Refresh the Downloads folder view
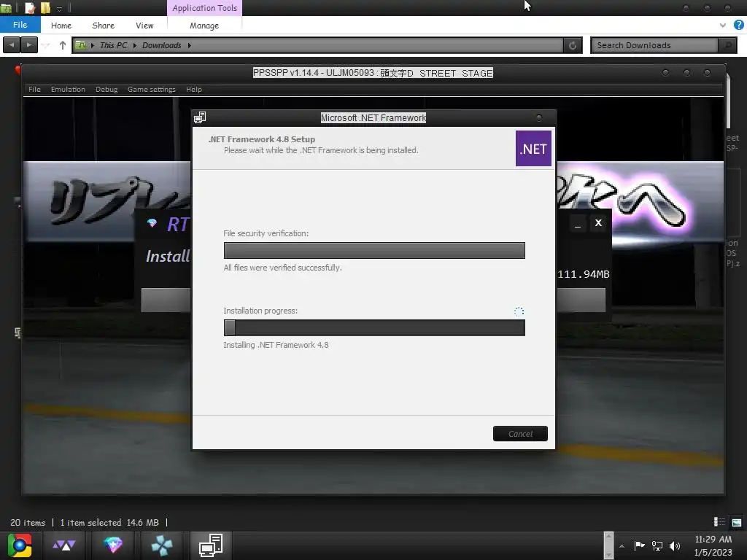 pyautogui.click(x=573, y=45)
